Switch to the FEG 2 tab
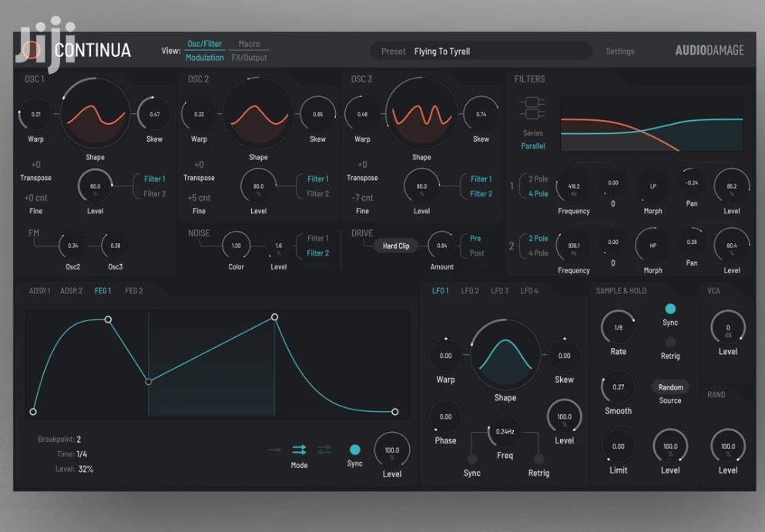The image size is (765, 532). coord(134,290)
